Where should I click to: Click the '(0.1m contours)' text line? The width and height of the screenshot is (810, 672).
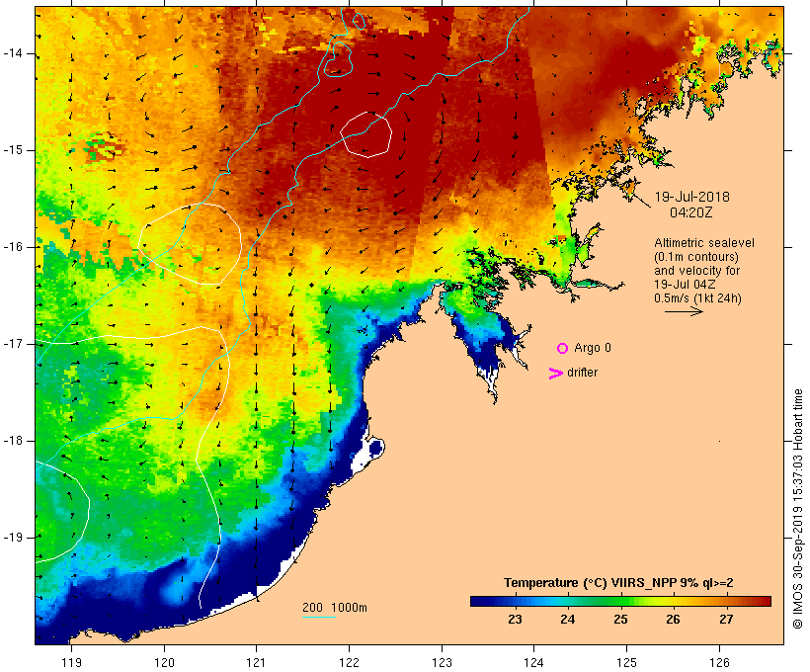tap(695, 257)
